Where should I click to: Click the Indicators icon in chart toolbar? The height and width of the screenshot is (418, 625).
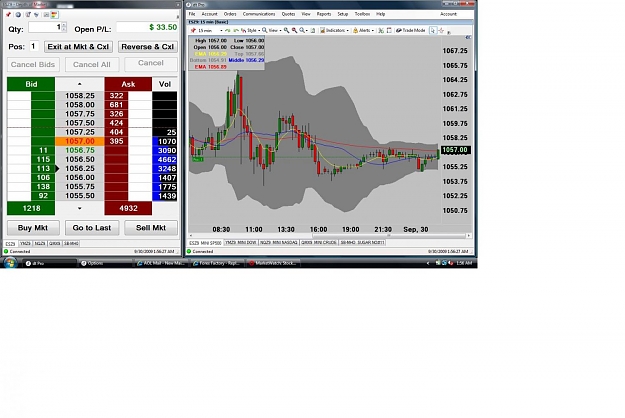tap(322, 30)
